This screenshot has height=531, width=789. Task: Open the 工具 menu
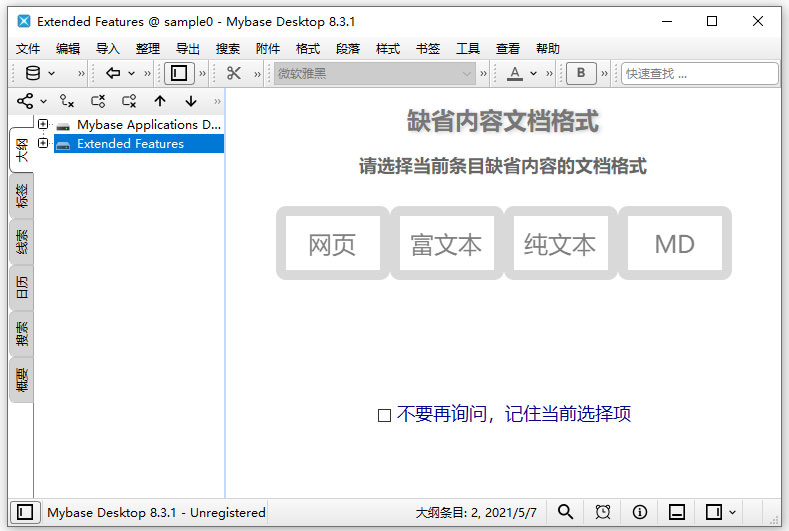(468, 49)
